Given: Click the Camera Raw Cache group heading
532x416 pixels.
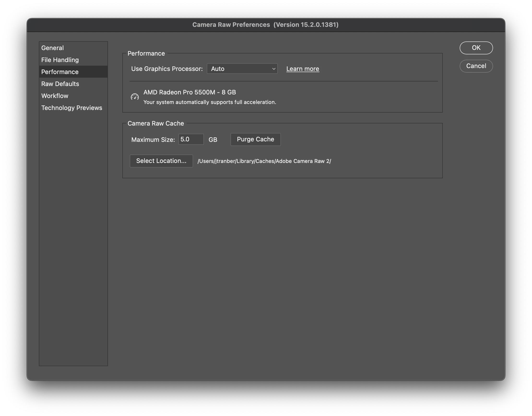Looking at the screenshot, I should pos(156,123).
